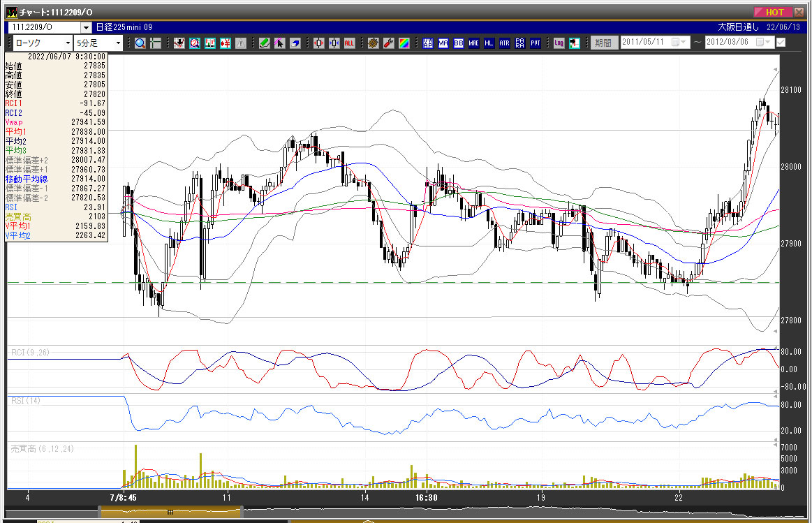The height and width of the screenshot is (523, 812).
Task: Toggle the MA moving average indicator
Action: coord(443,43)
